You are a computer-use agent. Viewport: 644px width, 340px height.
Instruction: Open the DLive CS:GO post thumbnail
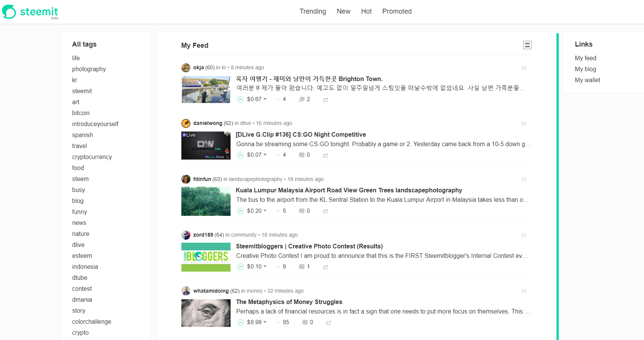(x=206, y=145)
